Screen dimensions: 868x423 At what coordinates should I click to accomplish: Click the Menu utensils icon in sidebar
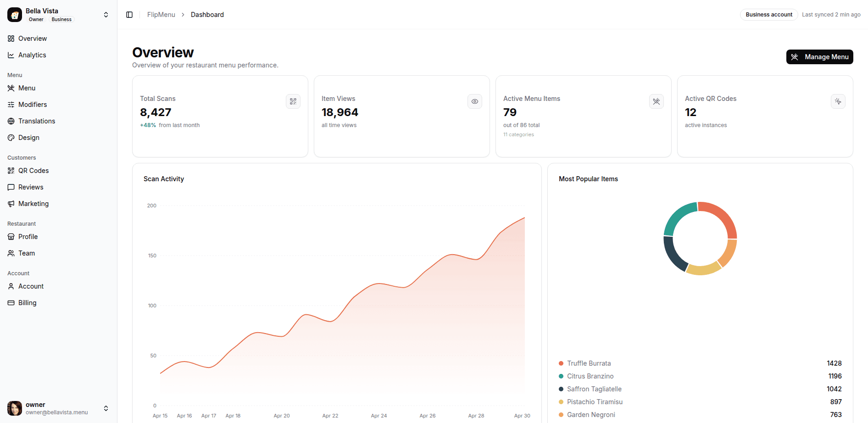pos(11,88)
